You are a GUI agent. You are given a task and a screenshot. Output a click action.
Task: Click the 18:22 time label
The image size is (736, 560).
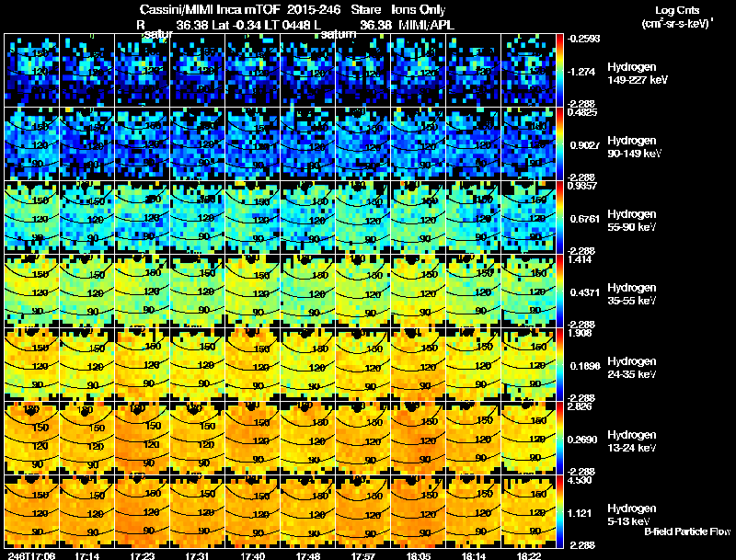(x=528, y=555)
